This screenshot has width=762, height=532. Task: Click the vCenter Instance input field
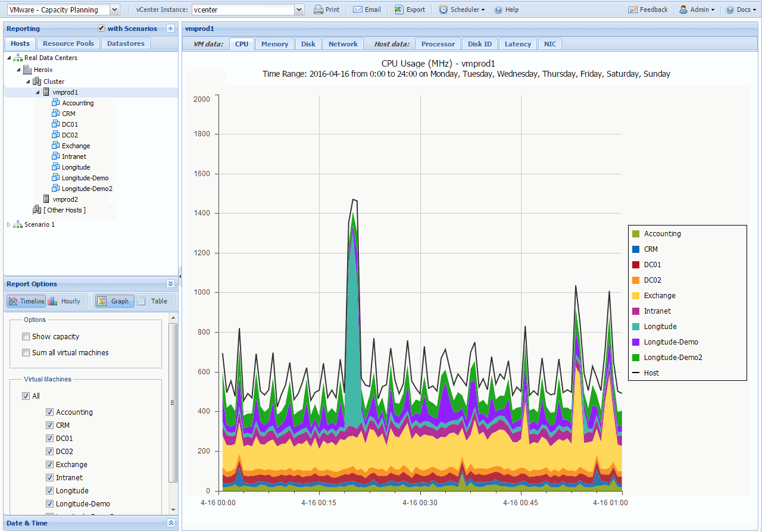(x=243, y=10)
